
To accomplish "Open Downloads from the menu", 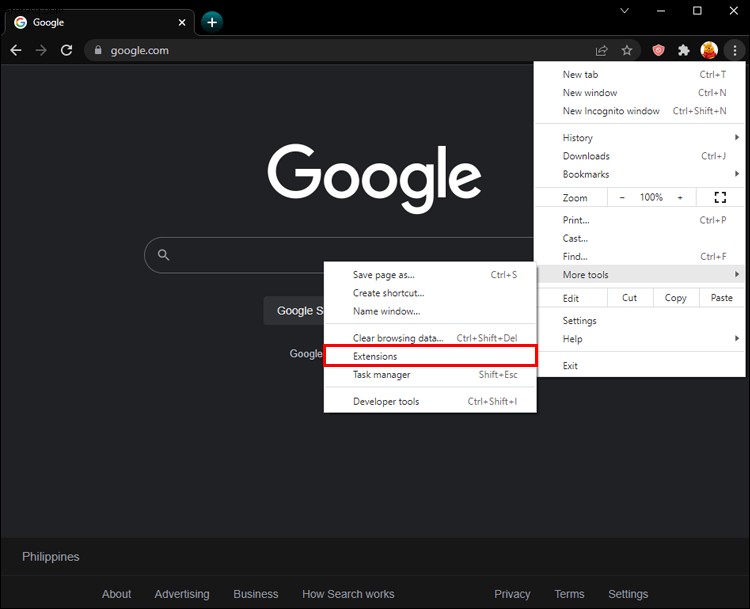I will click(640, 156).
